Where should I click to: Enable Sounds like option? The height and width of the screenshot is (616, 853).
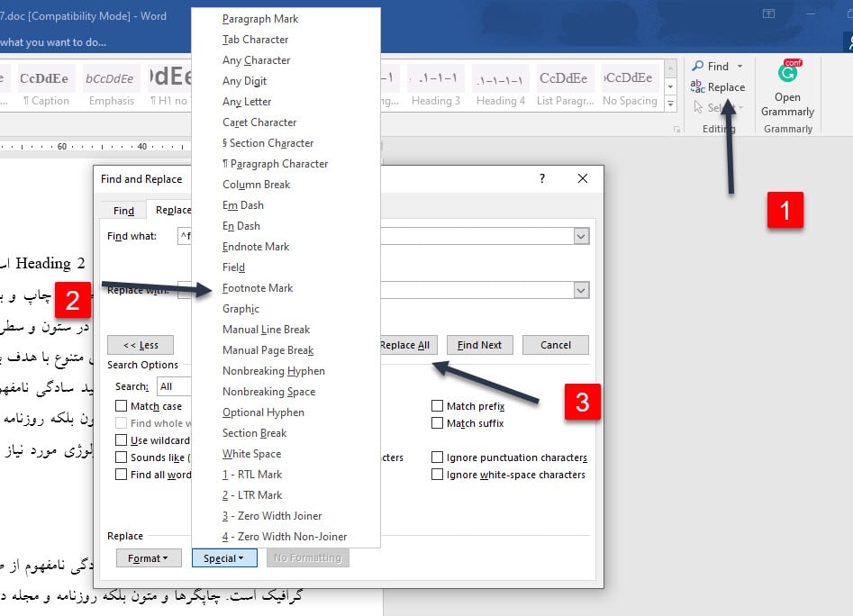pyautogui.click(x=122, y=457)
